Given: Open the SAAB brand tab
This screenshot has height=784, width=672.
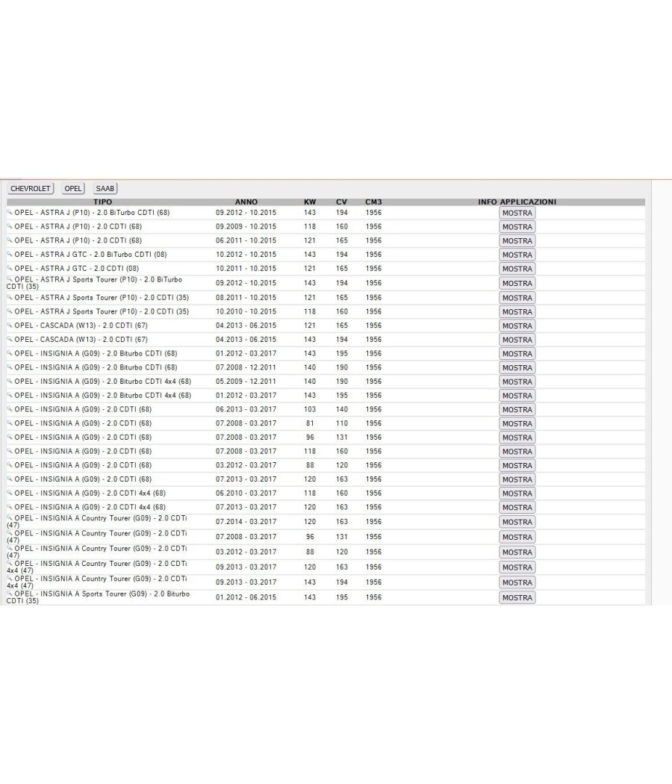Looking at the screenshot, I should [105, 188].
